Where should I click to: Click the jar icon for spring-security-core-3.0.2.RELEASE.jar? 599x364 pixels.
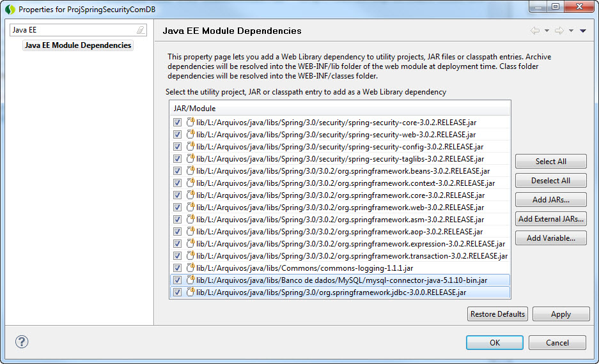tap(191, 122)
